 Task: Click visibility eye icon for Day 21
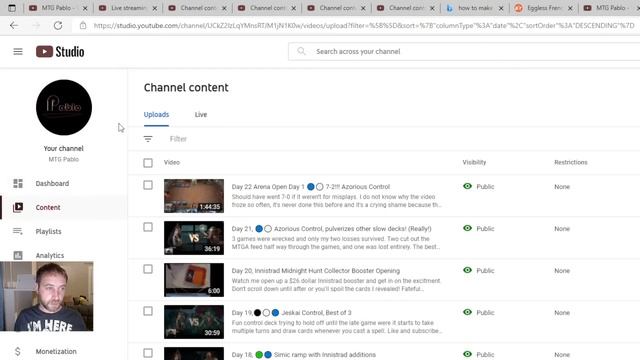pos(467,228)
